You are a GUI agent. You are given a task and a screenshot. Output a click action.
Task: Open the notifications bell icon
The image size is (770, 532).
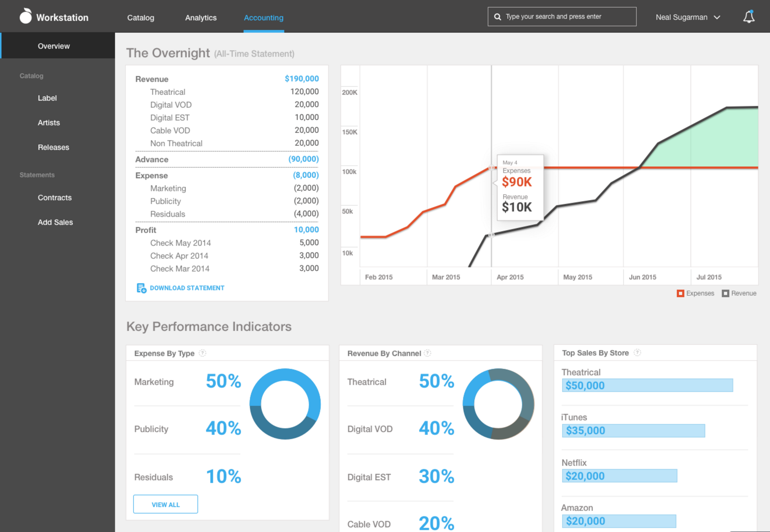click(x=749, y=17)
